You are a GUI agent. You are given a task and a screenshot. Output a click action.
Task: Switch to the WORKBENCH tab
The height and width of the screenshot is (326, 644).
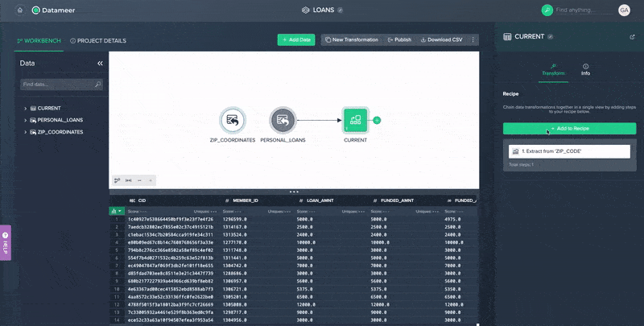point(39,40)
